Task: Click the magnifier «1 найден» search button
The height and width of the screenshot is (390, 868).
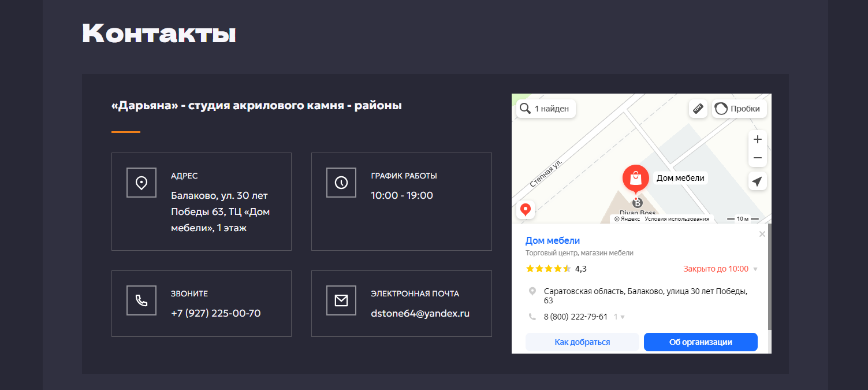Action: click(546, 109)
